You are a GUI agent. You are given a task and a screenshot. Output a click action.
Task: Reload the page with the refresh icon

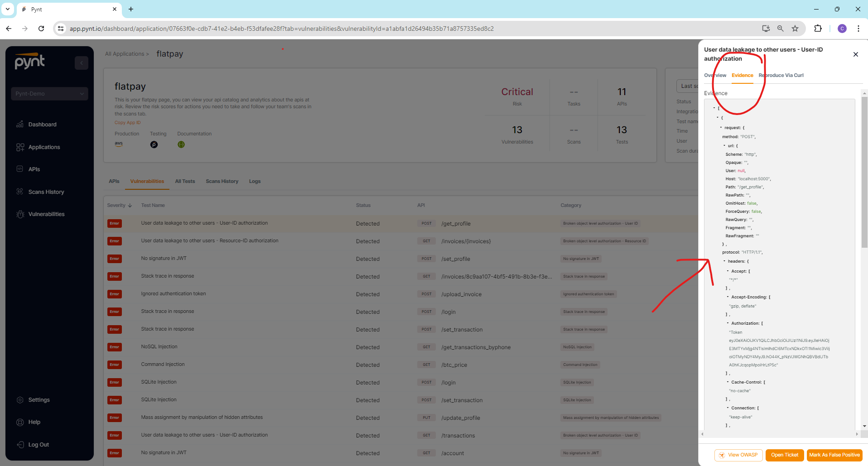tap(41, 29)
